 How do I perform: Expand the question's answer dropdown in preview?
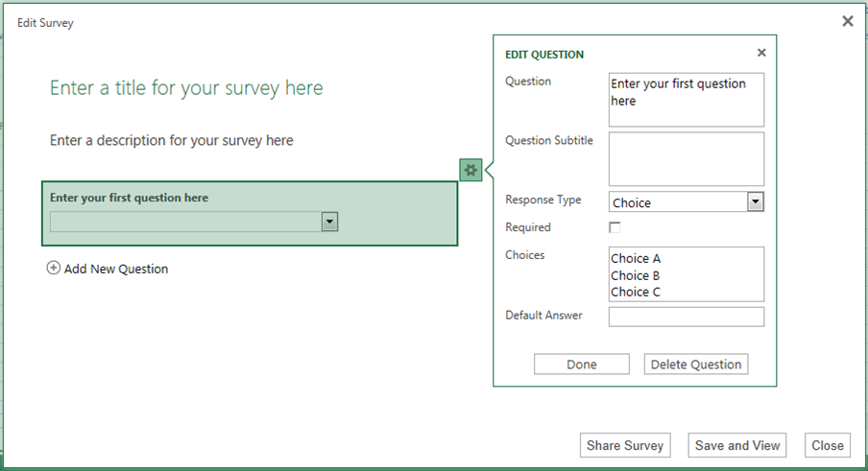(329, 222)
